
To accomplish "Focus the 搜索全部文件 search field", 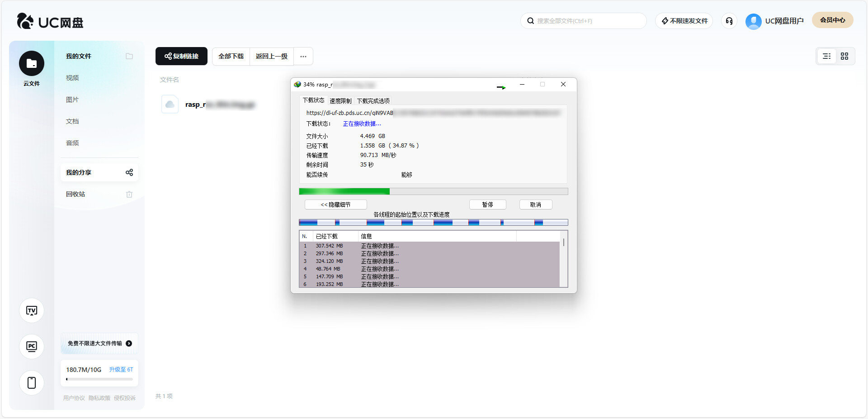I will point(583,21).
